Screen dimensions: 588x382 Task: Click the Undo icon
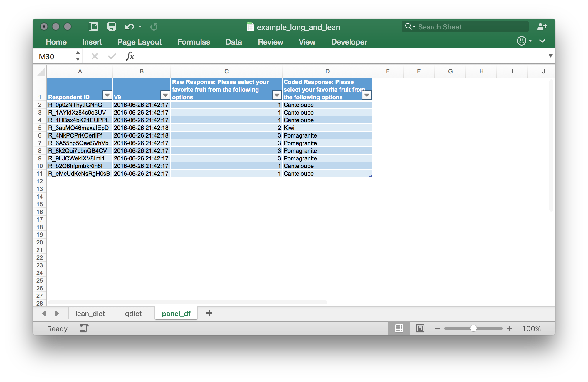129,26
